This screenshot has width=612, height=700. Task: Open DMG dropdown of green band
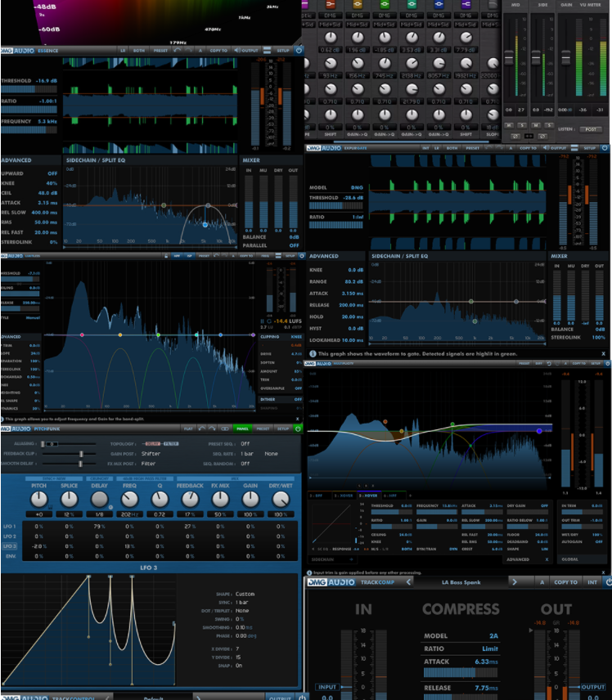click(x=385, y=16)
